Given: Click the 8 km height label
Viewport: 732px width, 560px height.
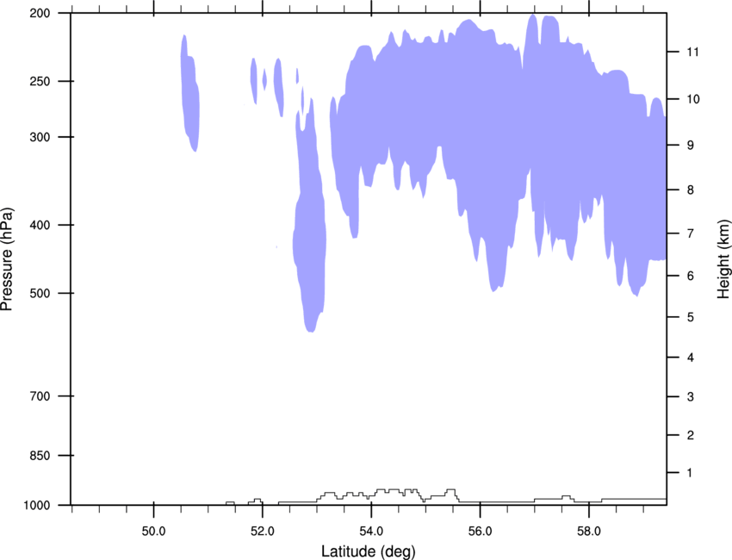Looking at the screenshot, I should 691,190.
